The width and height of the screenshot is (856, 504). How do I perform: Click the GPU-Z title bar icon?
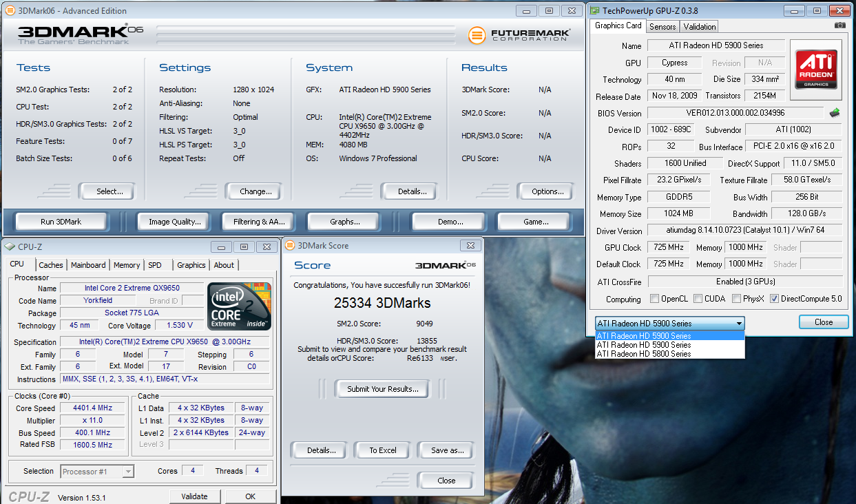tap(595, 10)
